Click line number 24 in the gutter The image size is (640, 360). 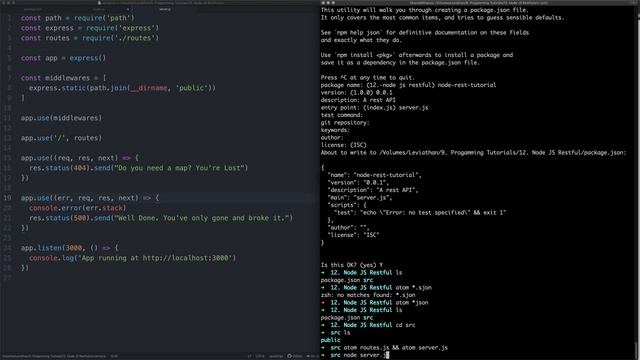pyautogui.click(x=8, y=248)
